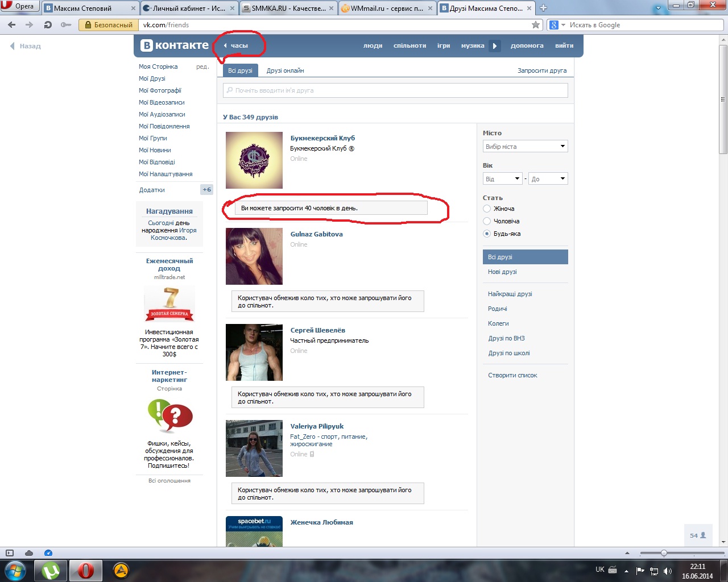Screen dimensions: 728x582
Task: Click the Opera Link cloud icon
Action: click(29, 553)
